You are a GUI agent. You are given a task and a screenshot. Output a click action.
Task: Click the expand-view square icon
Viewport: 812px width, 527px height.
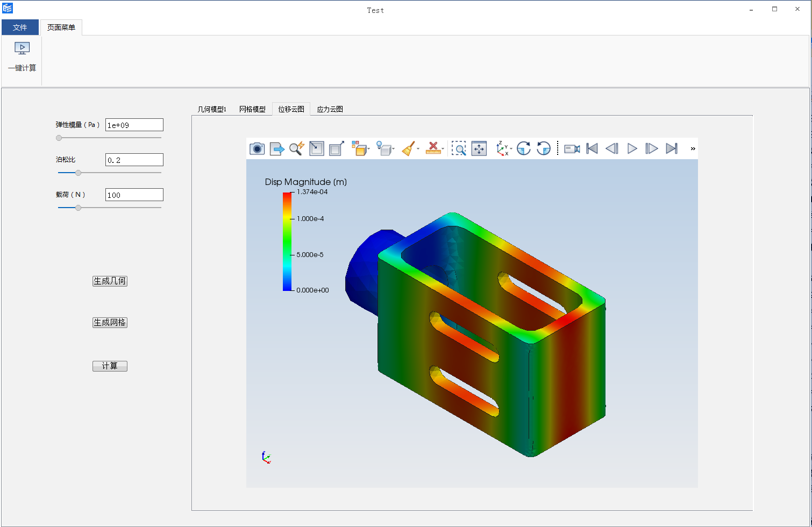click(x=337, y=148)
